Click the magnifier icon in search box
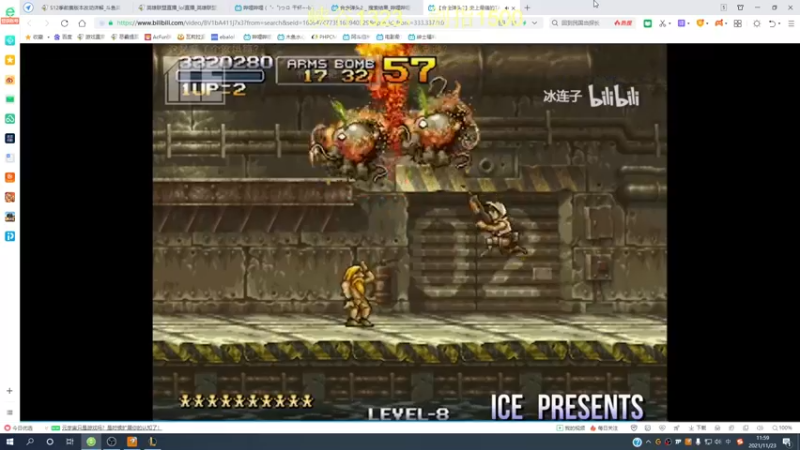The width and height of the screenshot is (800, 450). [x=555, y=23]
